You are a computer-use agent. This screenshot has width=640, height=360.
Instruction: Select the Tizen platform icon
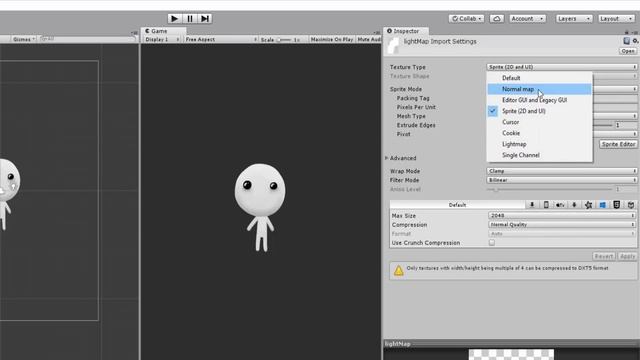coord(589,205)
